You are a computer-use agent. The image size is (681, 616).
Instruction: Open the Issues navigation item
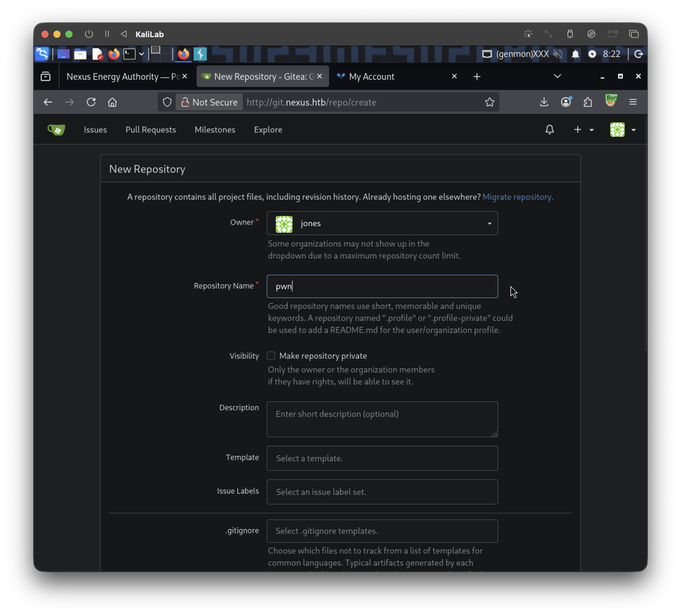pyautogui.click(x=95, y=130)
